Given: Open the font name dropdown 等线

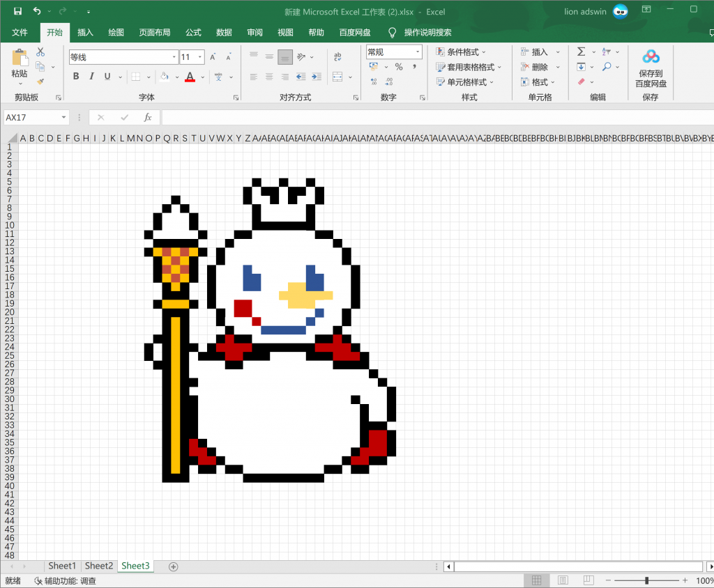Looking at the screenshot, I should point(174,57).
